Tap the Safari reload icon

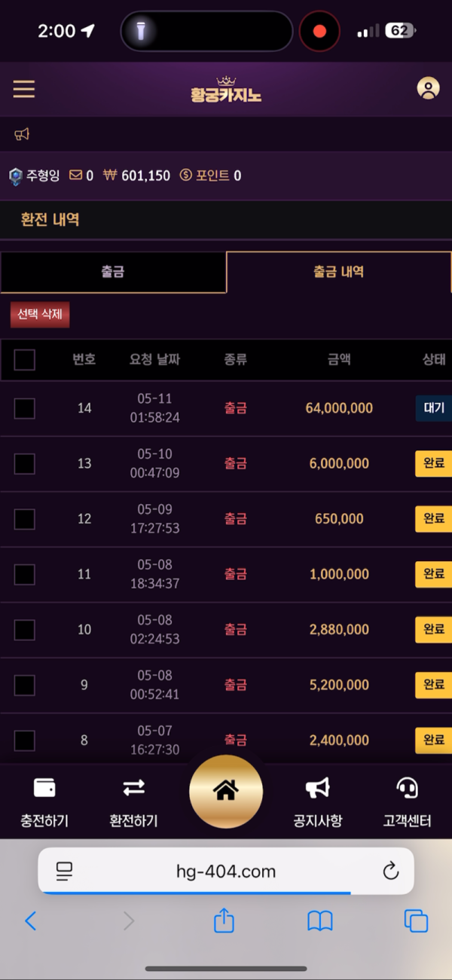pos(390,872)
